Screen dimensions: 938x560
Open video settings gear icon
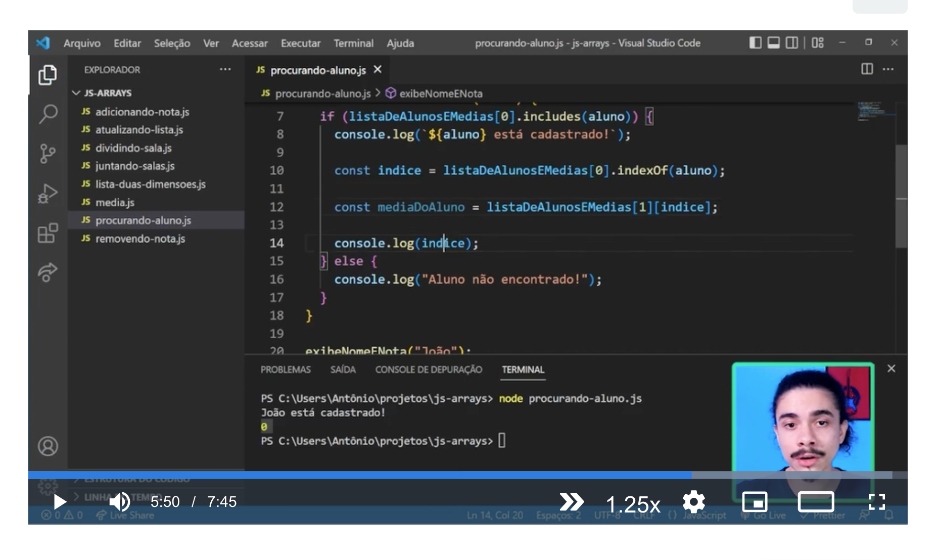693,502
